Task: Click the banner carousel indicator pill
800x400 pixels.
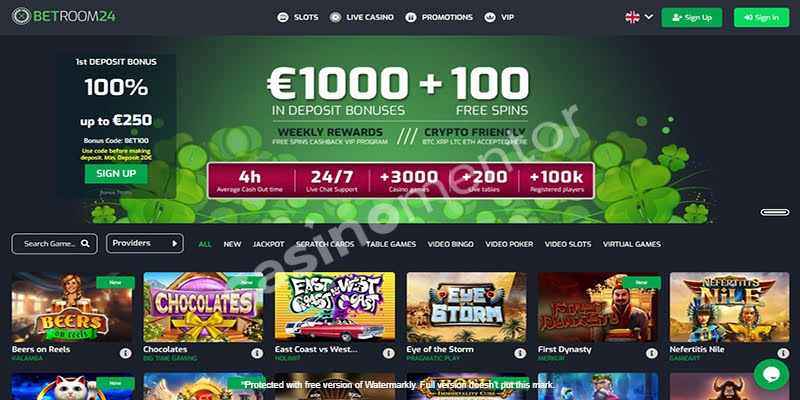Action: click(774, 212)
